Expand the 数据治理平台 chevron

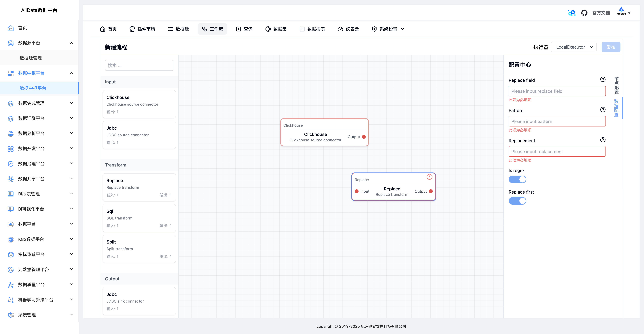[x=71, y=163]
